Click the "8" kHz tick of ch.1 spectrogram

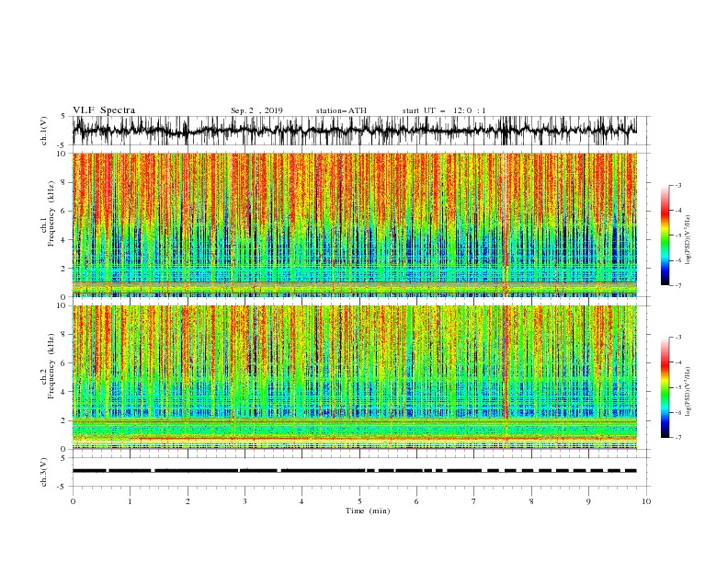(64, 182)
